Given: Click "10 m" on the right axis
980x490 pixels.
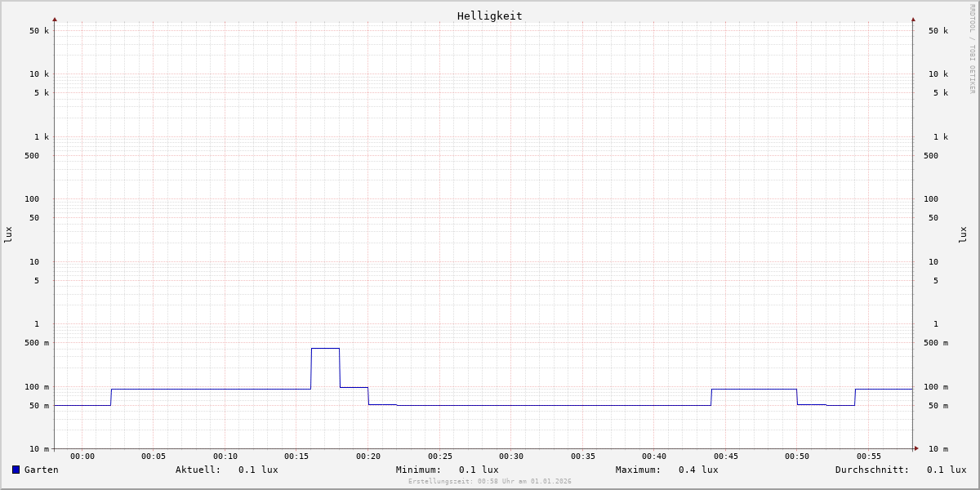Looking at the screenshot, I should [x=938, y=449].
